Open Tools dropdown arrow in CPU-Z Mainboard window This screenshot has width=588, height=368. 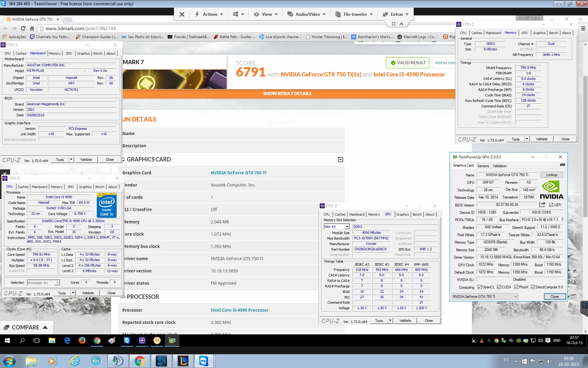tap(71, 159)
